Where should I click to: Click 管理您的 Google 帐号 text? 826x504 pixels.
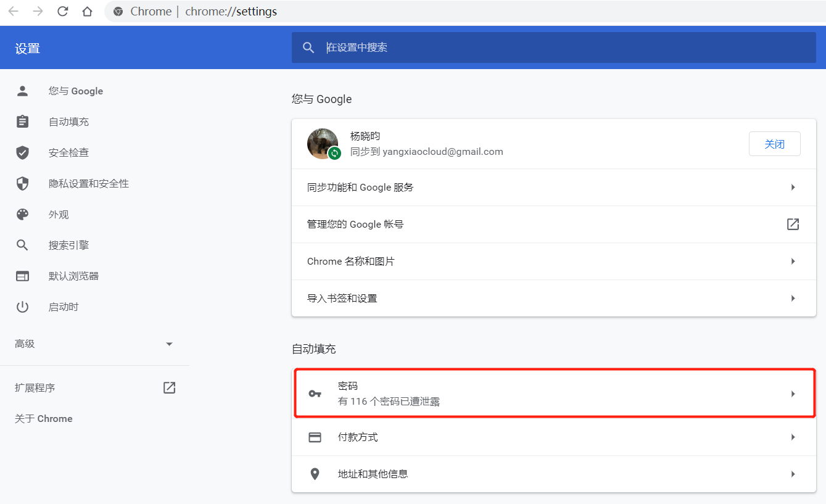click(355, 224)
